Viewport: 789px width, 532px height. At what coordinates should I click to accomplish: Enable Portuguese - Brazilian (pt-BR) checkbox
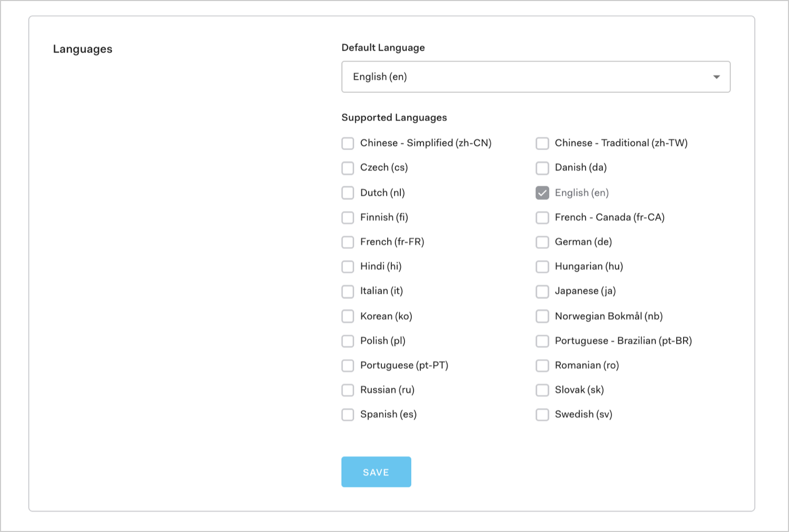542,341
